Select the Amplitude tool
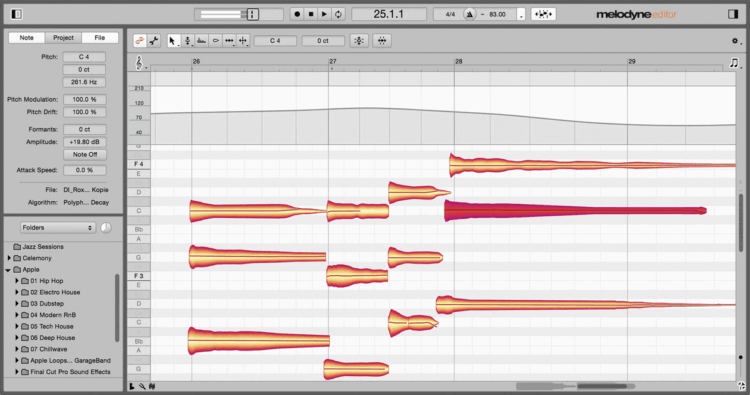The width and height of the screenshot is (750, 395). [215, 41]
